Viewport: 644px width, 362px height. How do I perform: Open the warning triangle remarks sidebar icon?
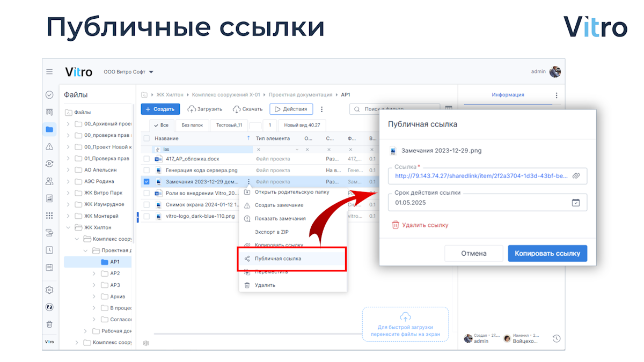(49, 146)
